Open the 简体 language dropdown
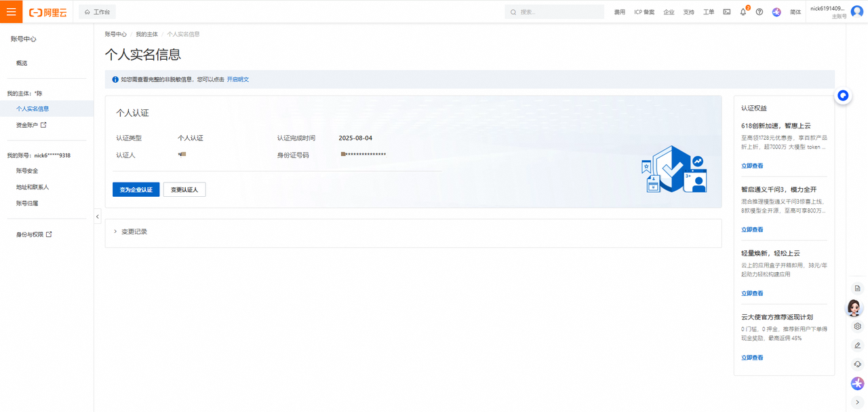868x412 pixels. [795, 12]
